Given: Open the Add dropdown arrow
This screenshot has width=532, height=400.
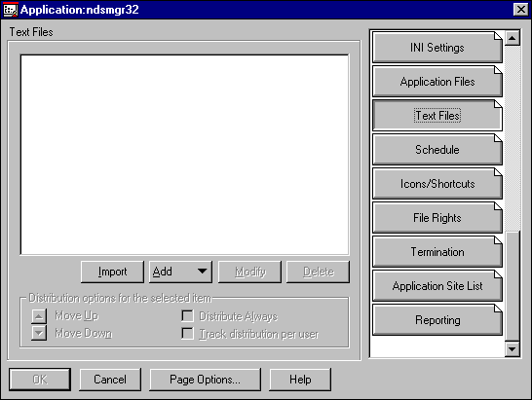Looking at the screenshot, I should (203, 272).
